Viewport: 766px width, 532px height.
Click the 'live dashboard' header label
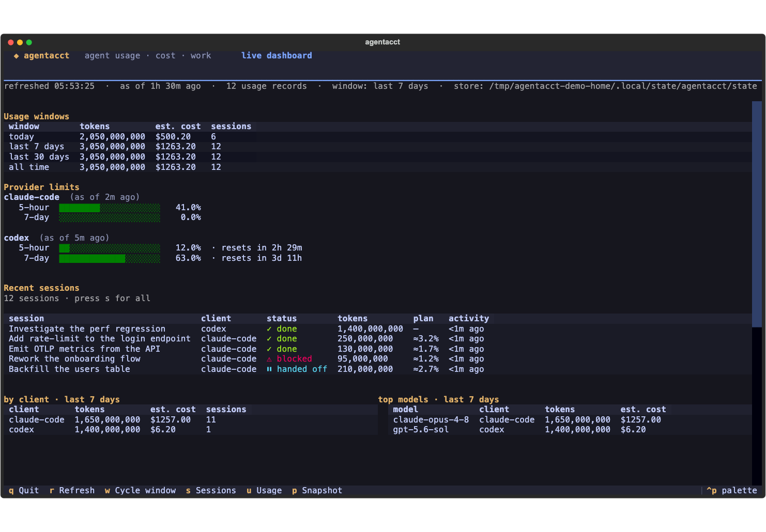click(x=277, y=56)
